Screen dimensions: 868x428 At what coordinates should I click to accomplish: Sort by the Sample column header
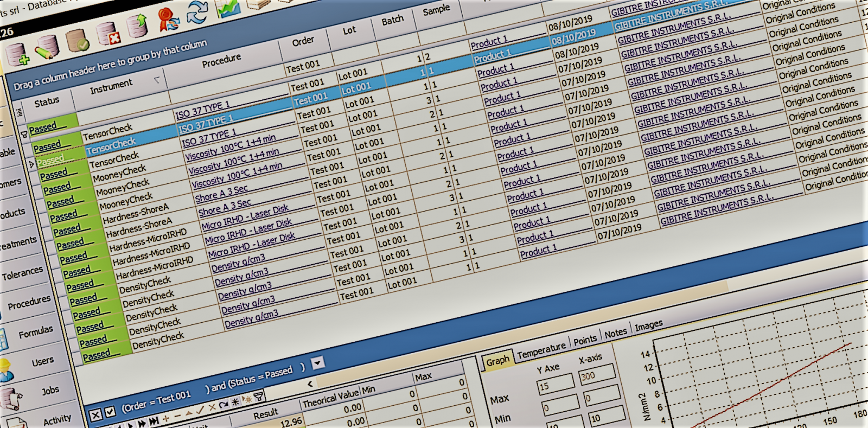tap(436, 10)
